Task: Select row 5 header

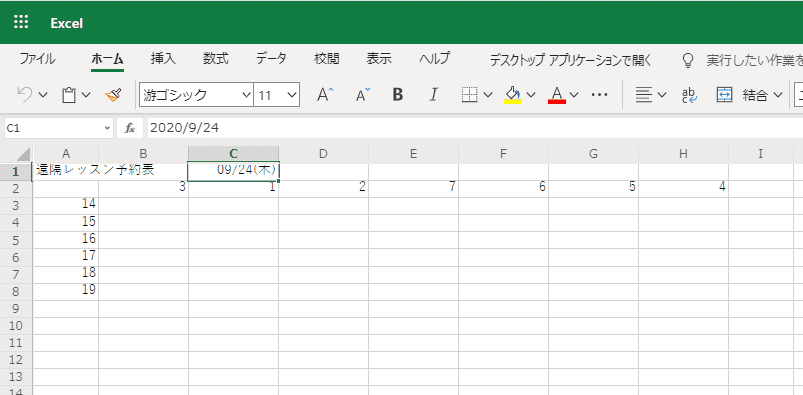Action: [x=15, y=240]
